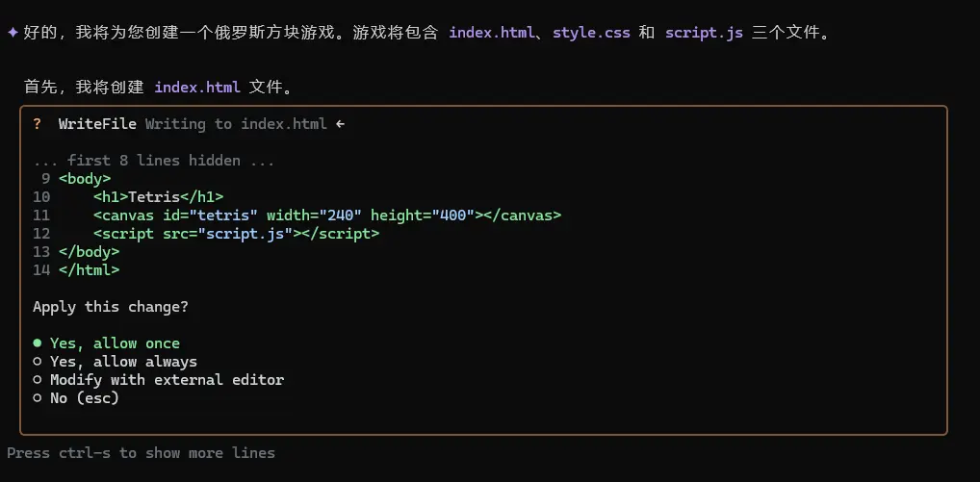This screenshot has width=980, height=482.
Task: Click the left arrow after "Writing to index.html"
Action: (340, 123)
